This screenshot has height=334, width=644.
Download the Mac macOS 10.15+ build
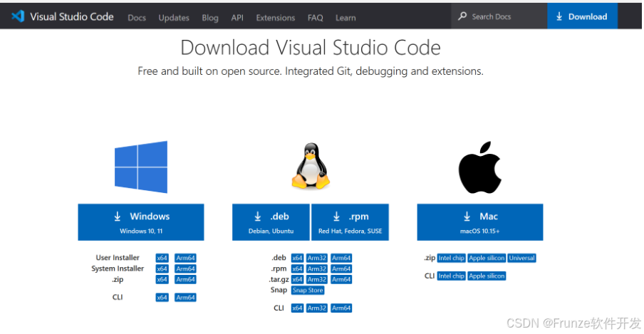(479, 222)
